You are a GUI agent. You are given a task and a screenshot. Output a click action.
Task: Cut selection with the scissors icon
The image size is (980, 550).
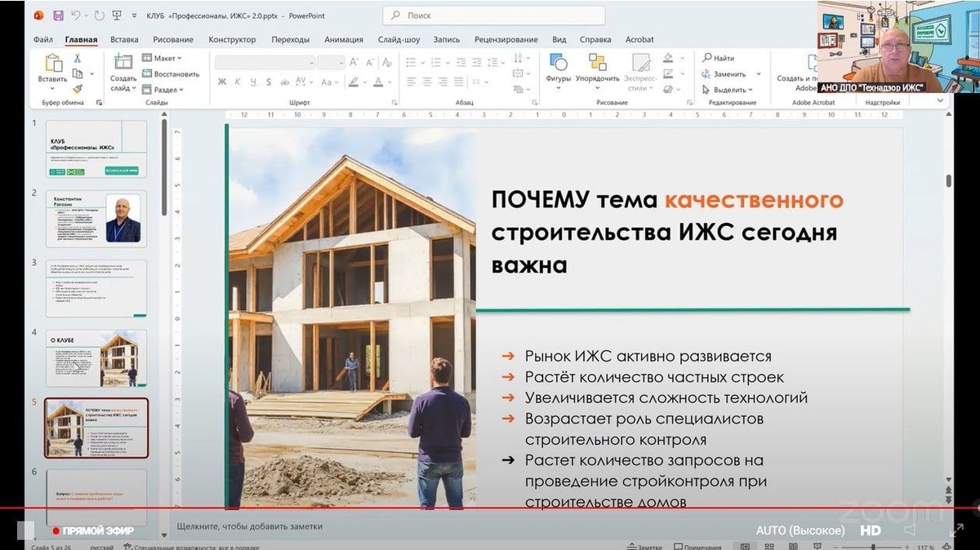coord(78,58)
